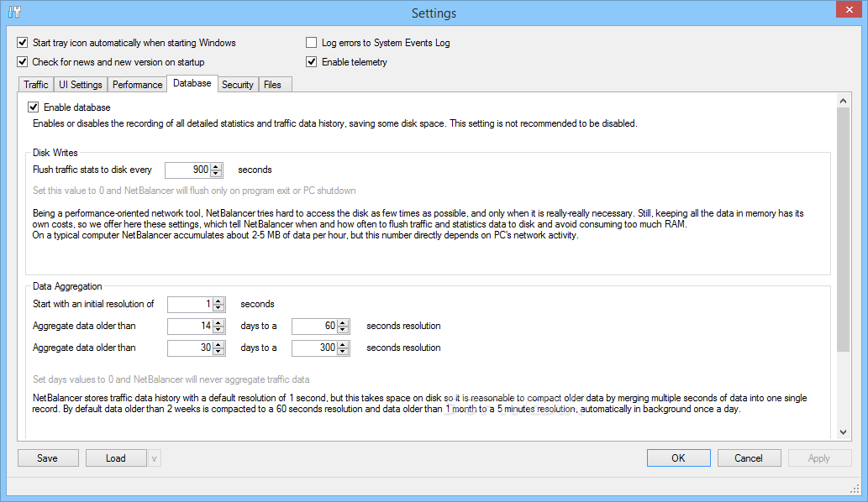Increase the initial resolution seconds value
This screenshot has height=502, width=868.
218,301
